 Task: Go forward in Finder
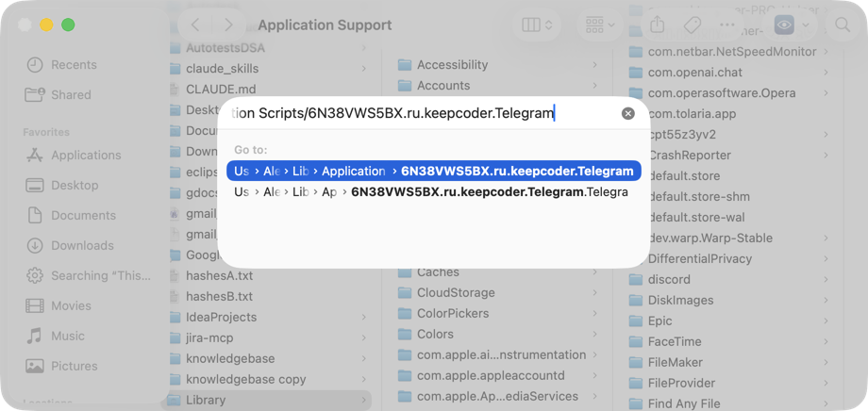tap(228, 25)
